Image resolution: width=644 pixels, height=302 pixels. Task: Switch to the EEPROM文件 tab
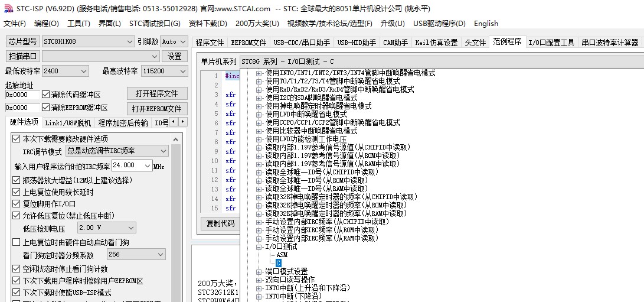(x=249, y=43)
